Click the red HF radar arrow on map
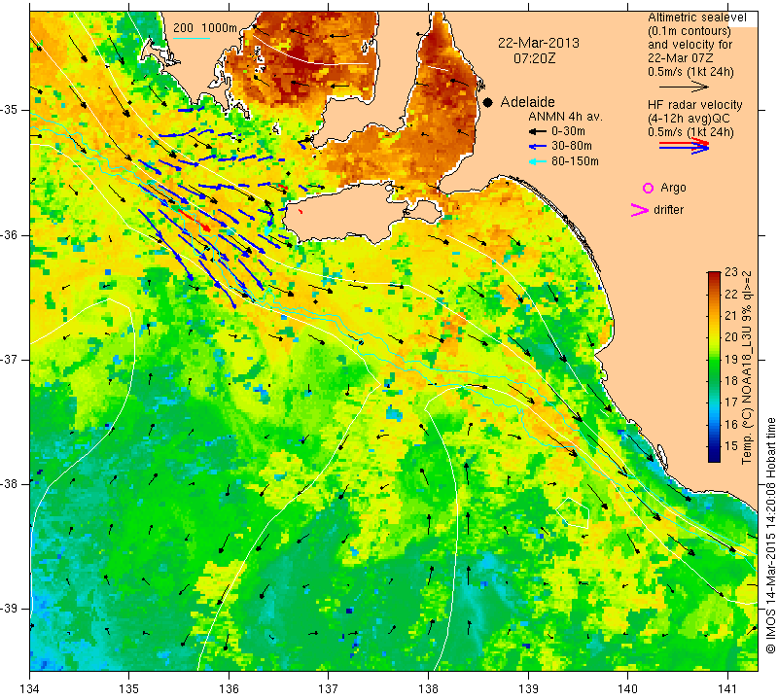The width and height of the screenshot is (778, 700). tap(194, 220)
